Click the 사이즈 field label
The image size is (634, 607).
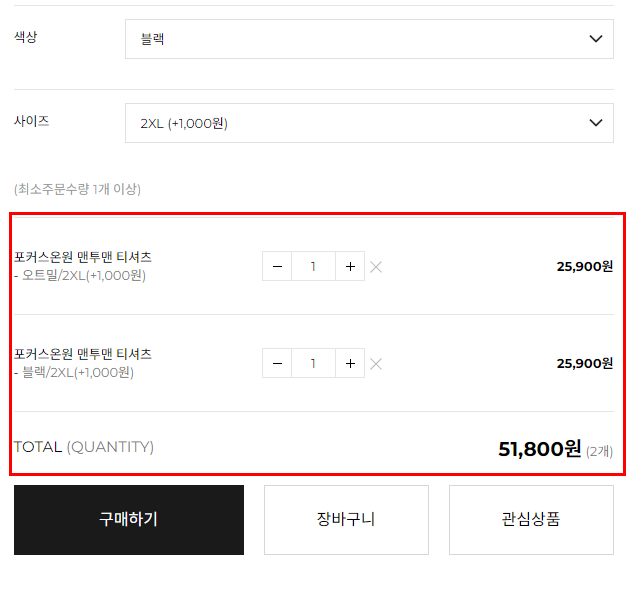(x=32, y=121)
